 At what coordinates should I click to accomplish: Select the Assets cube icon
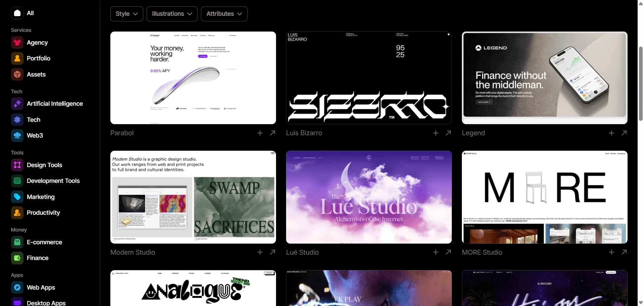[x=17, y=74]
